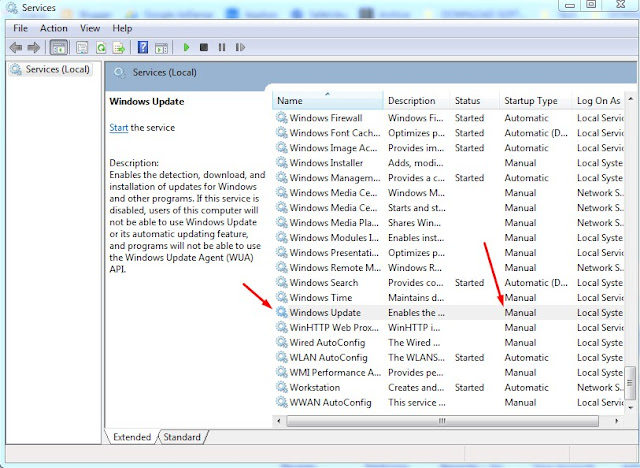
Task: Click gear icon next to Windows Update
Action: (282, 313)
